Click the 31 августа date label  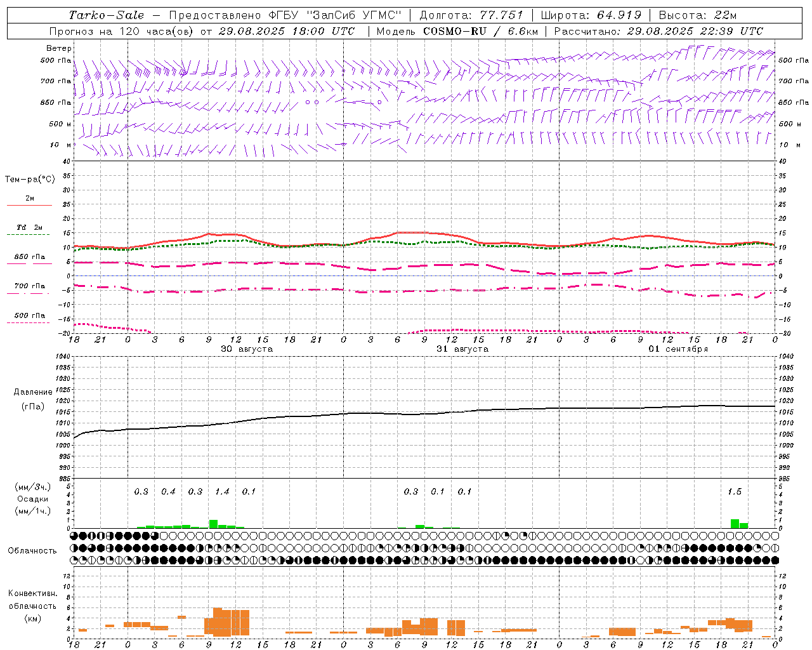tap(462, 348)
